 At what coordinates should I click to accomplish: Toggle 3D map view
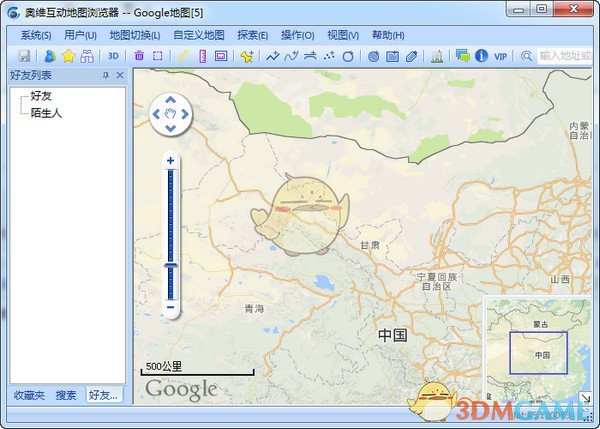point(113,56)
